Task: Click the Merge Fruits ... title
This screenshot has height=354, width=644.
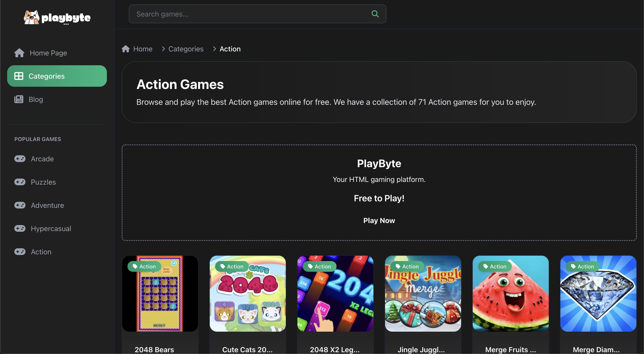Action: (x=511, y=350)
